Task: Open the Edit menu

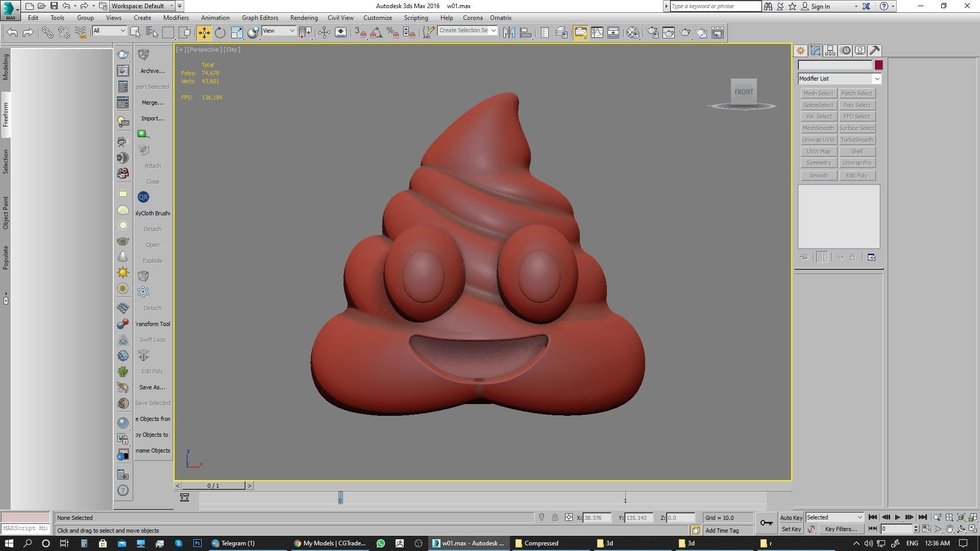Action: 33,17
